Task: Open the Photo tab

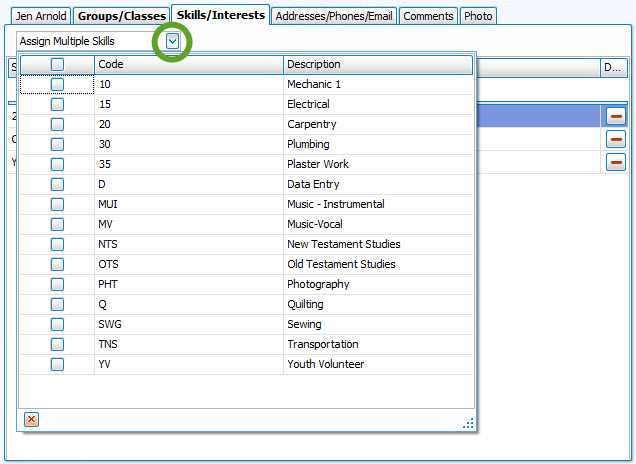Action: (478, 16)
